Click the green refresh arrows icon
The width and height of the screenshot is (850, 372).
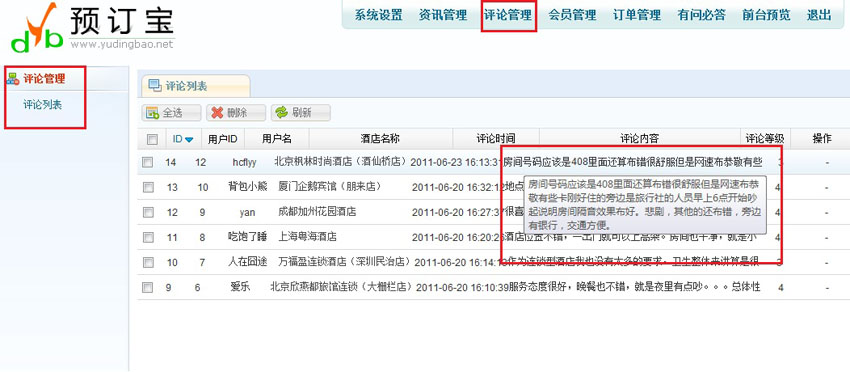(281, 113)
